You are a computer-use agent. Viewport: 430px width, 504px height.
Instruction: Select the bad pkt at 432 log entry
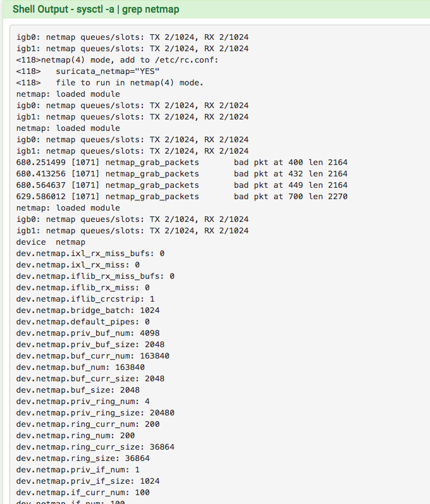(x=181, y=174)
